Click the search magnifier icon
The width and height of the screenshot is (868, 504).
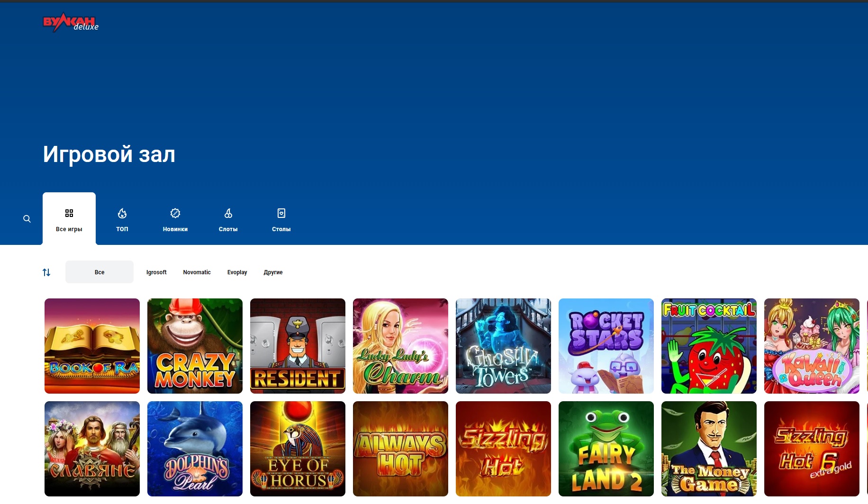pyautogui.click(x=27, y=219)
